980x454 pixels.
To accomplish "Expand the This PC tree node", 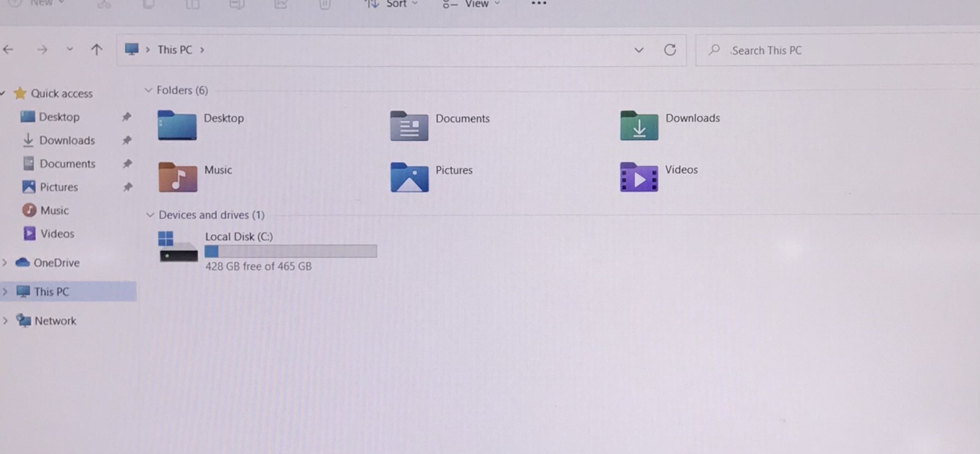I will click(x=5, y=291).
